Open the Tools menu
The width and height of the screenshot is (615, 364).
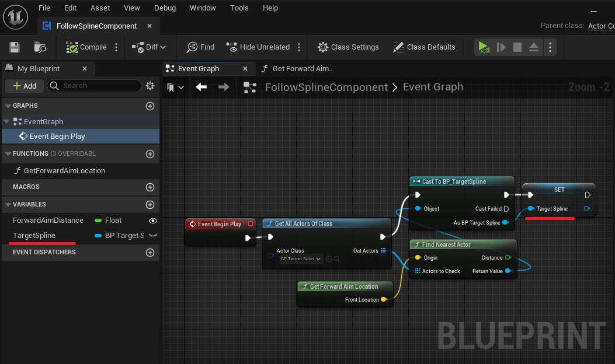coord(239,8)
